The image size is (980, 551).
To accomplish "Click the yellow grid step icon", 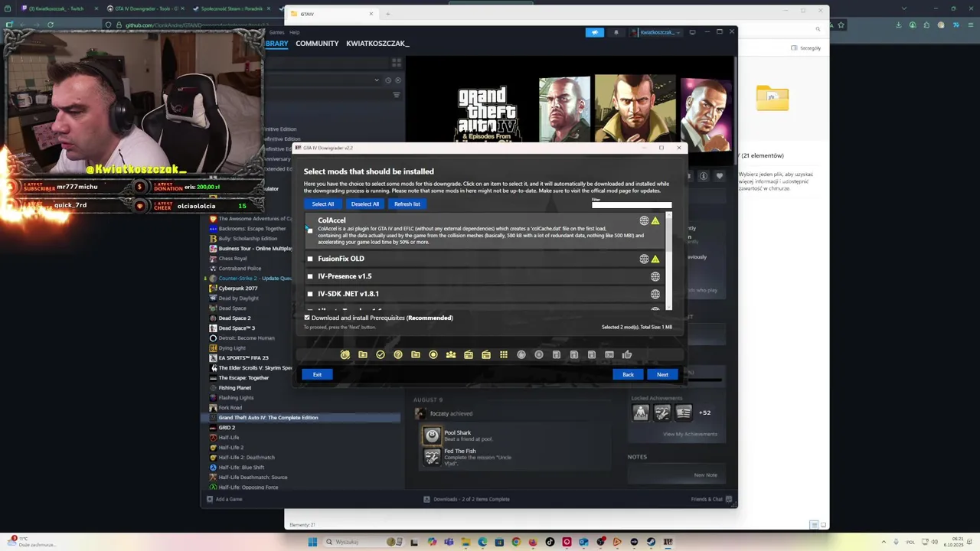I will (x=504, y=354).
